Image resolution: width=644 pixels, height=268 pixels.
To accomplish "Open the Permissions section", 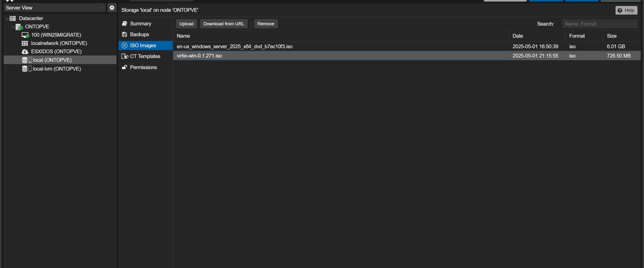I will [146, 67].
